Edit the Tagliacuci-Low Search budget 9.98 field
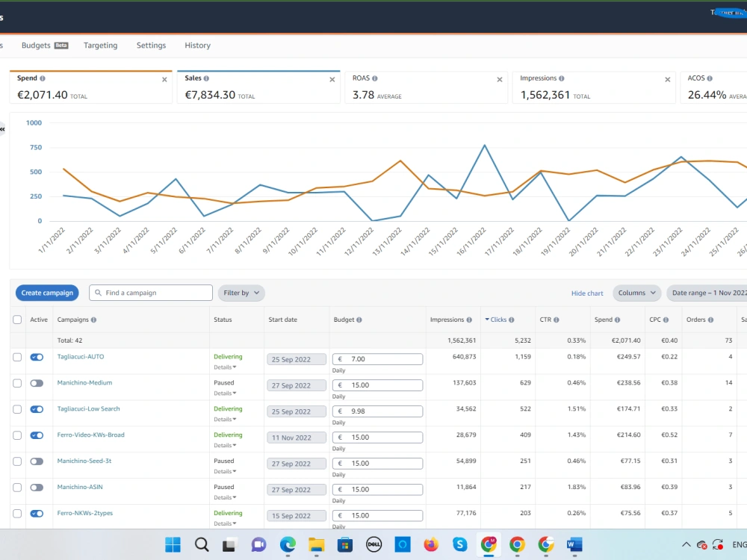Viewport: 747px width, 560px height. tap(377, 411)
